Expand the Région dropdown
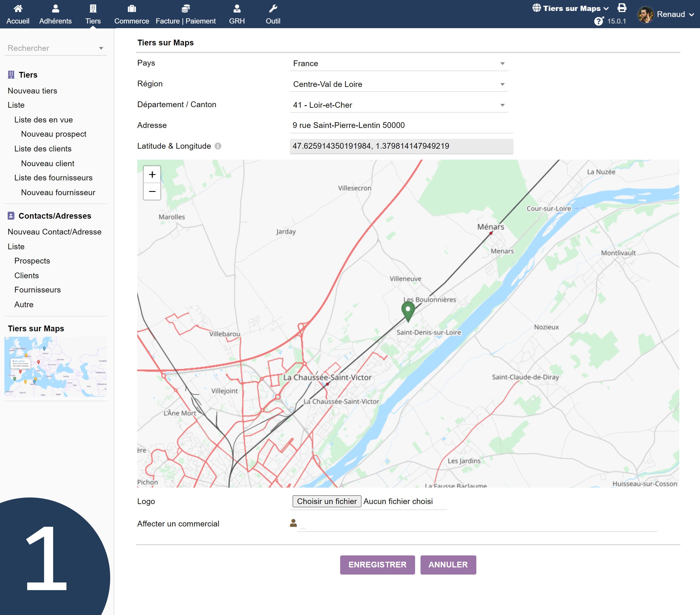The image size is (700, 615). pos(399,84)
